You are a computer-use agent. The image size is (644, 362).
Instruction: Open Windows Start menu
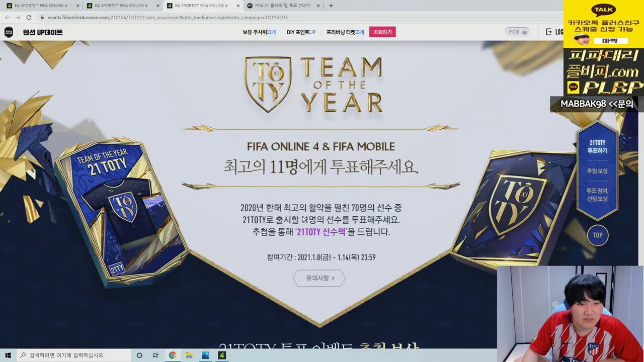point(8,355)
